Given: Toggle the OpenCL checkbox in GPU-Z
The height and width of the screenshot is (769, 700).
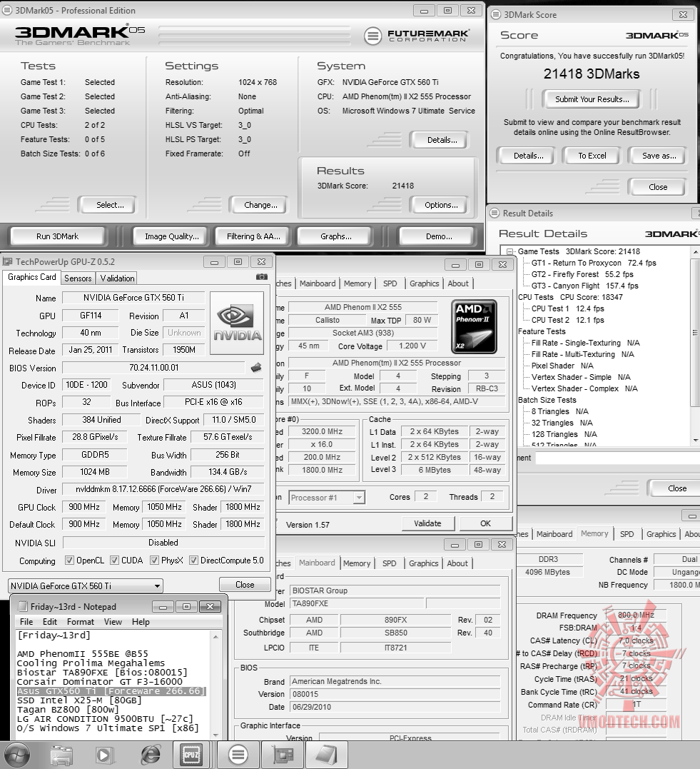Looking at the screenshot, I should click(x=70, y=560).
